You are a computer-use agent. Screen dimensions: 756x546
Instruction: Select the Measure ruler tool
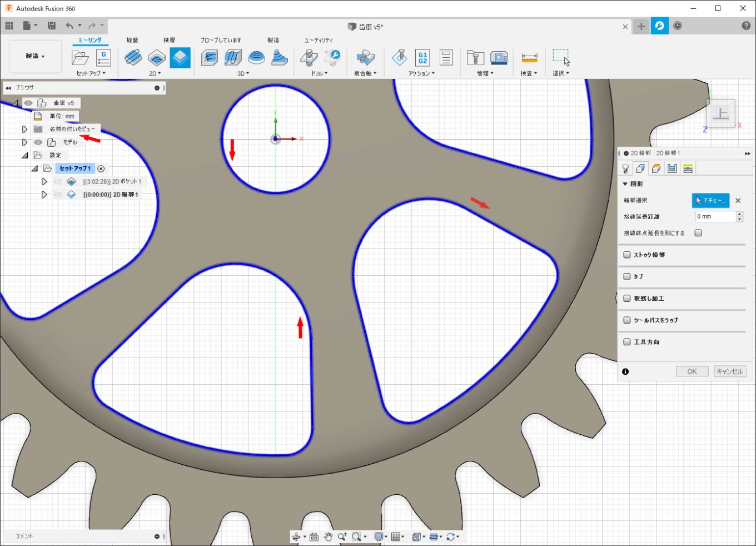tap(529, 58)
